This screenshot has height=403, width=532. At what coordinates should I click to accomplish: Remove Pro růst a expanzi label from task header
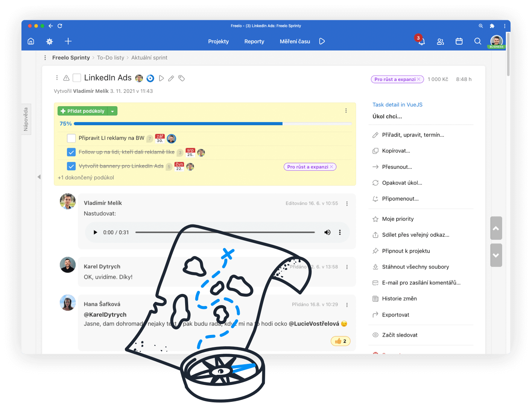click(x=419, y=79)
